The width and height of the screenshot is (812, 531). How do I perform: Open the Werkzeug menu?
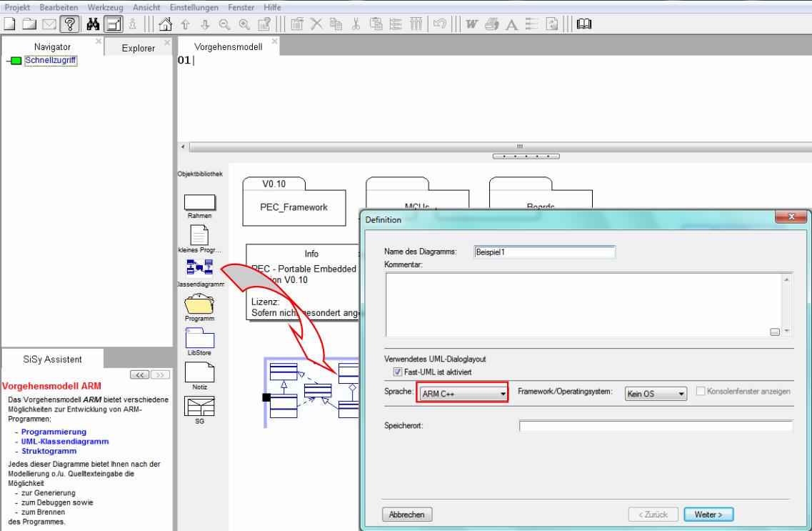[106, 6]
